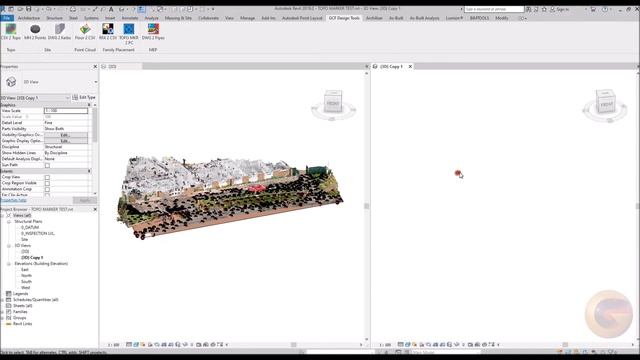Select the South elevation in browser
Image resolution: width=640 pixels, height=360 pixels.
point(26,282)
